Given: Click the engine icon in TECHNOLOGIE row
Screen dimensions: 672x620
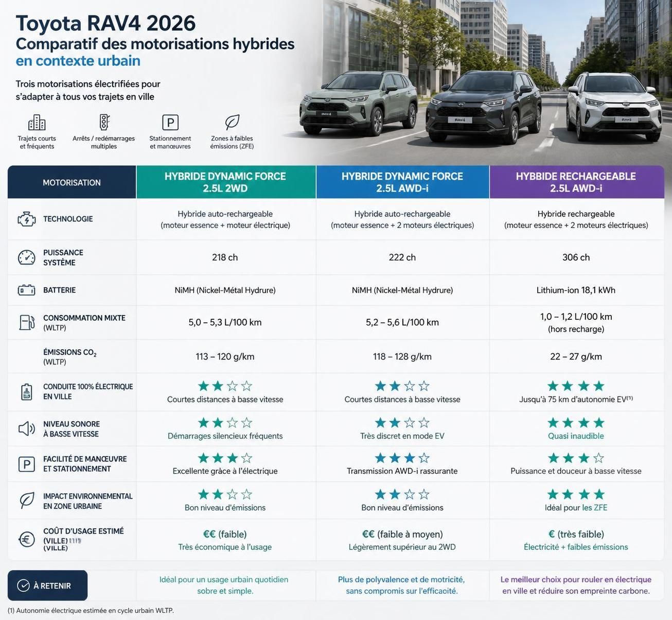Looking at the screenshot, I should point(27,219).
